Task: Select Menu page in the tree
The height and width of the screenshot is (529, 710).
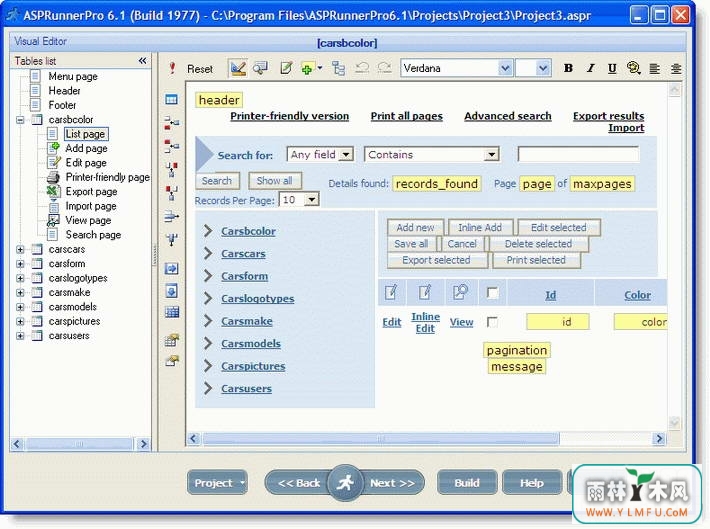Action: pos(73,77)
